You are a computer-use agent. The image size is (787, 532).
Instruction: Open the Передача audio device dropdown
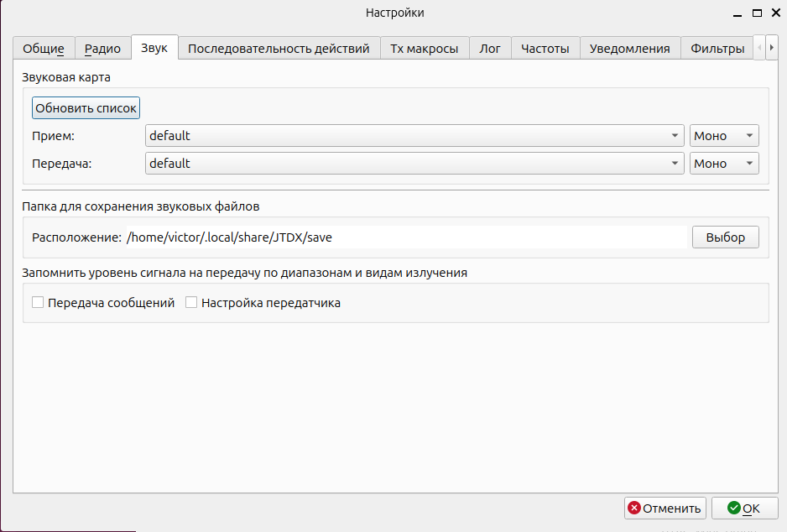tap(414, 164)
